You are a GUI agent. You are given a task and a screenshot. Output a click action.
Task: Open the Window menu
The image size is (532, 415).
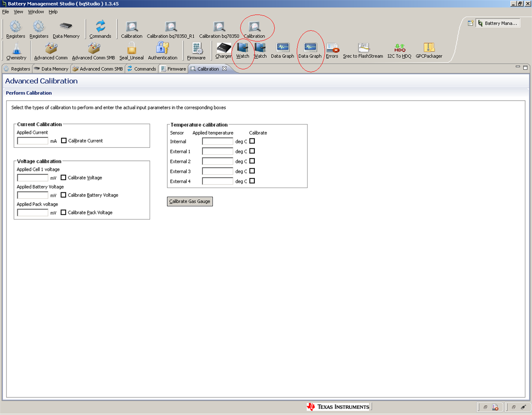coord(36,12)
